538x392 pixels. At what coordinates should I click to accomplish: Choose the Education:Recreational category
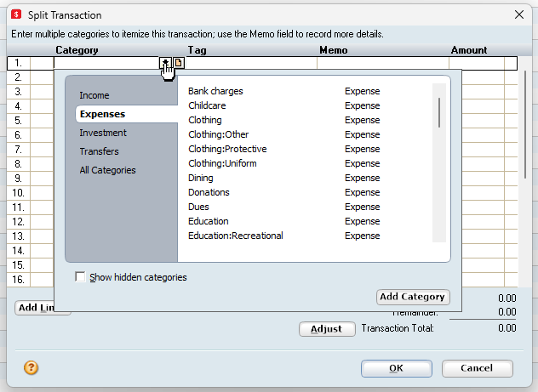(x=235, y=236)
